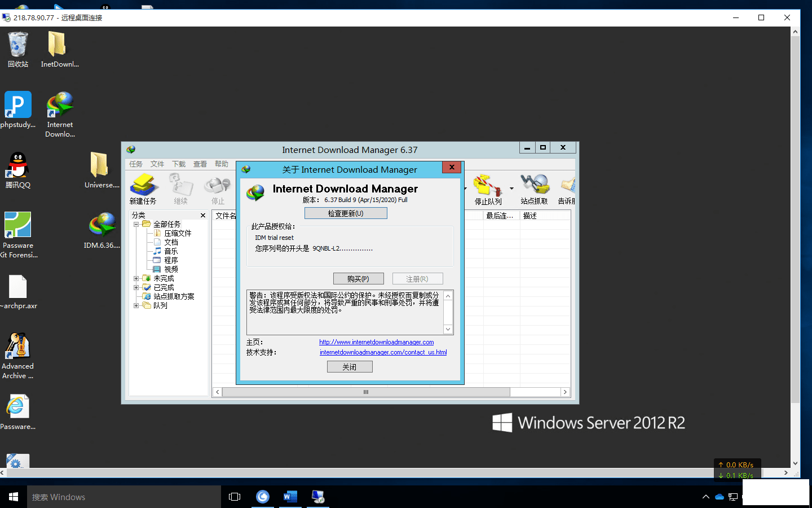Select the Internet Download Manager desktop shortcut
The image size is (812, 508).
point(60,114)
